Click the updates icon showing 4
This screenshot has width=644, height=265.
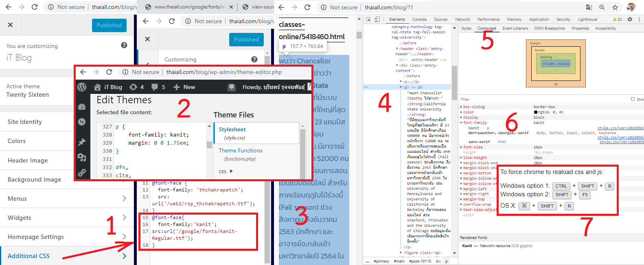pos(136,87)
